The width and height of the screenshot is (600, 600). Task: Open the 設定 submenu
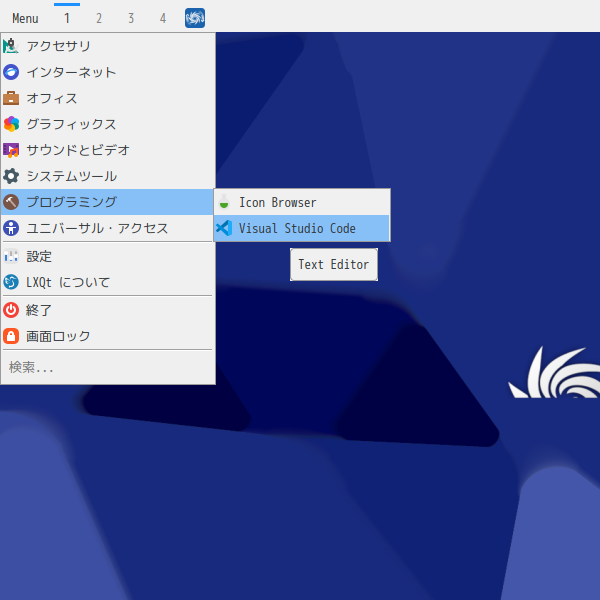[107, 256]
